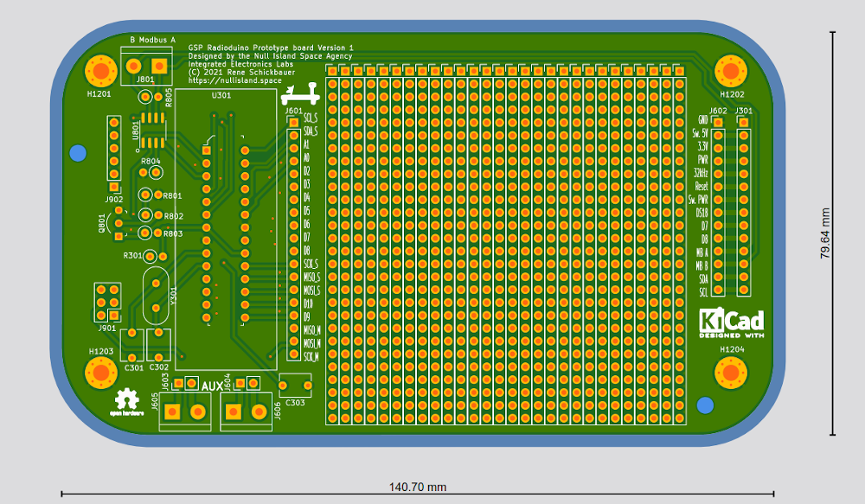This screenshot has height=504, width=865.
Task: Click the SDA_S pin label
Action: point(311,131)
